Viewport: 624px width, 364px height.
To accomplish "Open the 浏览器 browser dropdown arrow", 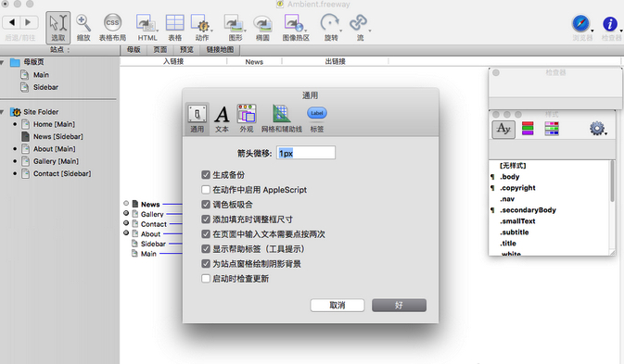I will [x=592, y=31].
